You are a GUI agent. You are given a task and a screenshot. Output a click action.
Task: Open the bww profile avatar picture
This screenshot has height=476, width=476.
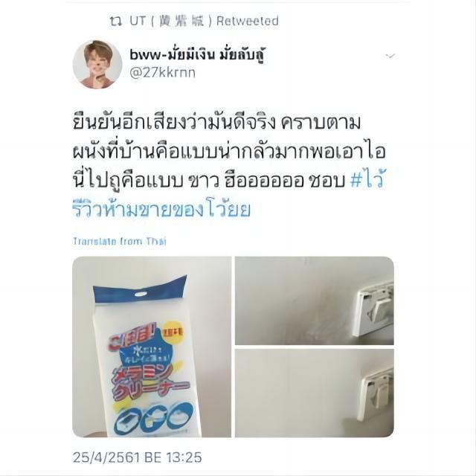coord(97,65)
